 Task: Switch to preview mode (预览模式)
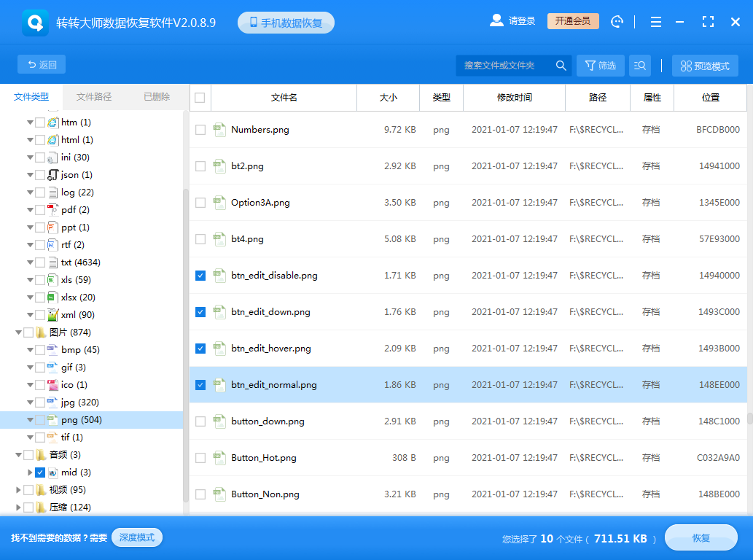click(704, 65)
